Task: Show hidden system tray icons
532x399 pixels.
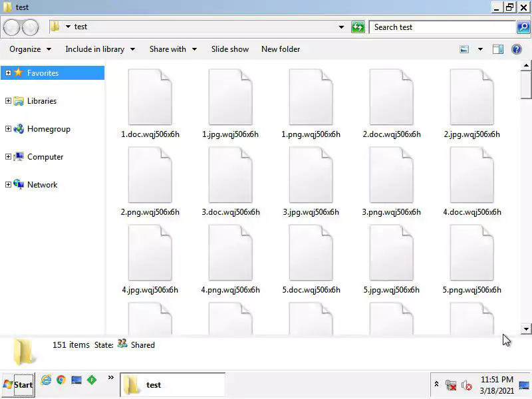Action: (x=437, y=384)
